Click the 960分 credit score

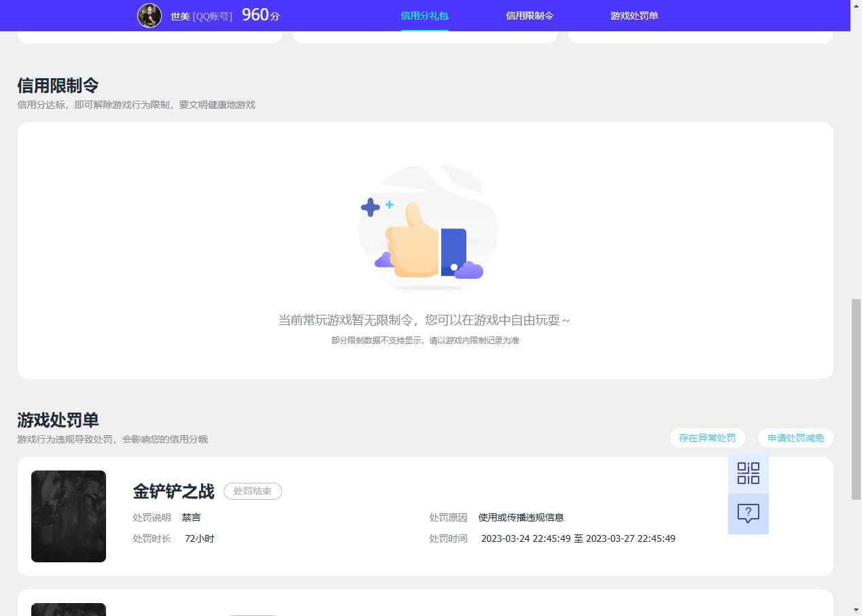click(260, 15)
